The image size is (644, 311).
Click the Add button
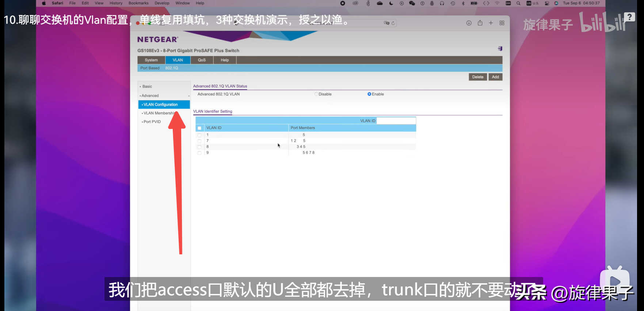point(495,77)
